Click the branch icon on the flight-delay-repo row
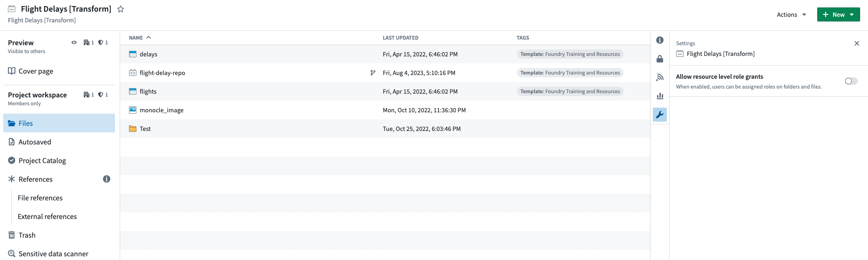Viewport: 868px width, 260px height. 373,73
